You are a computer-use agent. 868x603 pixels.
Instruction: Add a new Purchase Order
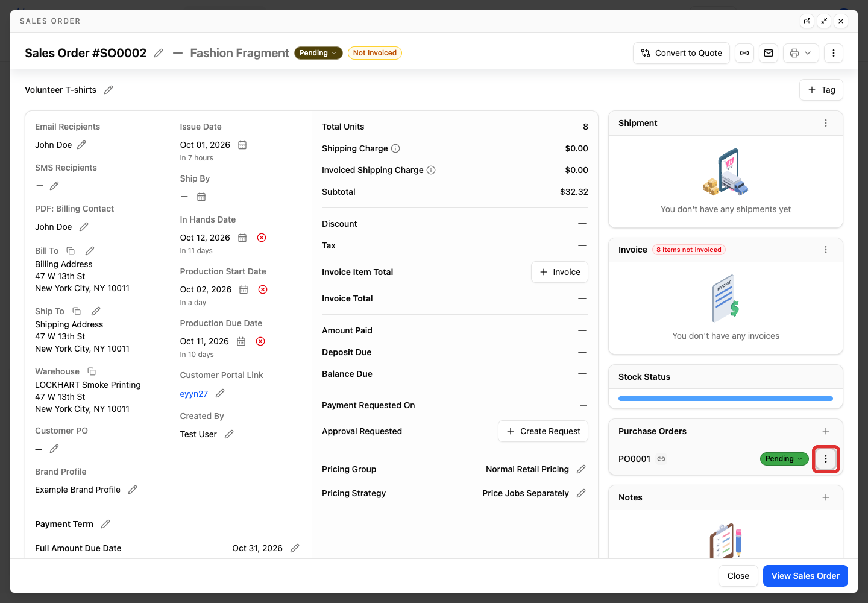(x=826, y=431)
